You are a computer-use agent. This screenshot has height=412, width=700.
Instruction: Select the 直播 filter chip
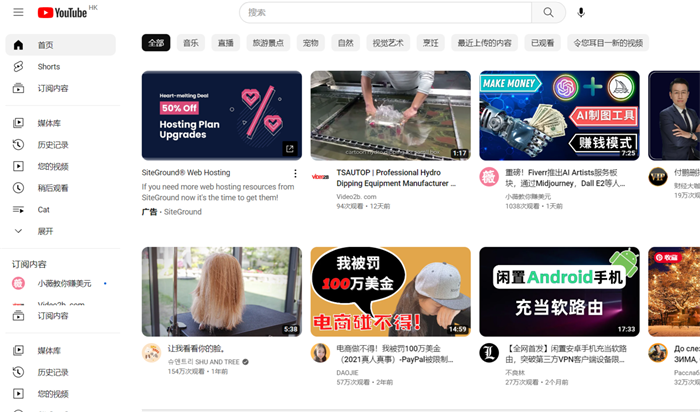226,43
